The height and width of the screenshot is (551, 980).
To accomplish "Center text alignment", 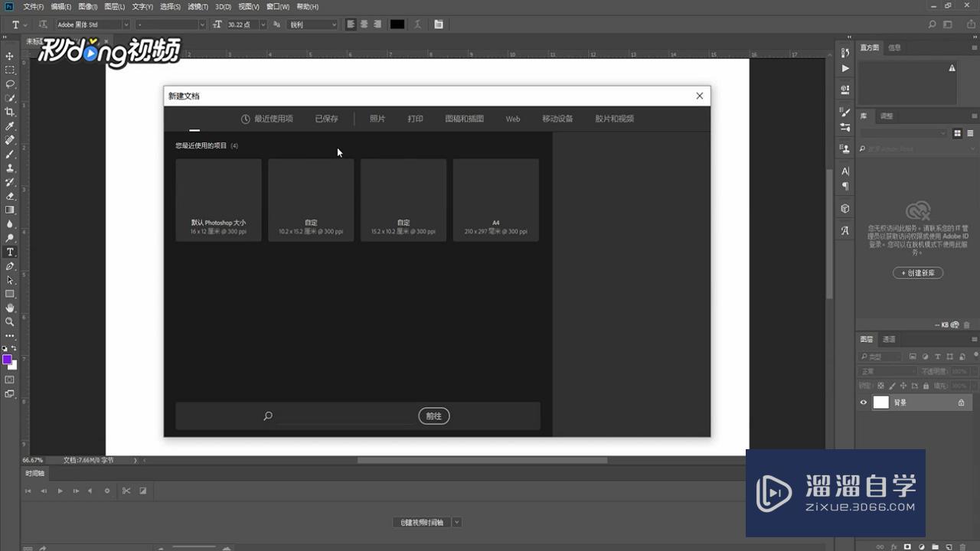I will pos(364,24).
